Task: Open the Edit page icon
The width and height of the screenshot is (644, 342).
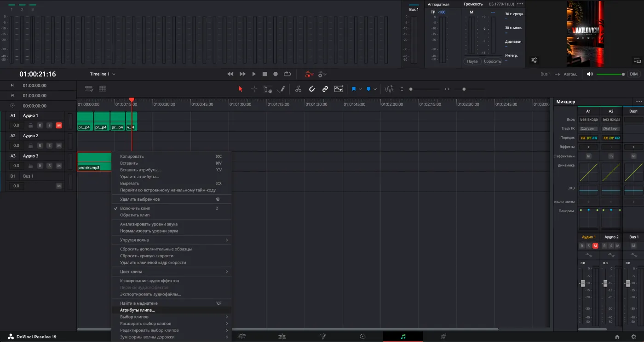Action: pyautogui.click(x=282, y=336)
